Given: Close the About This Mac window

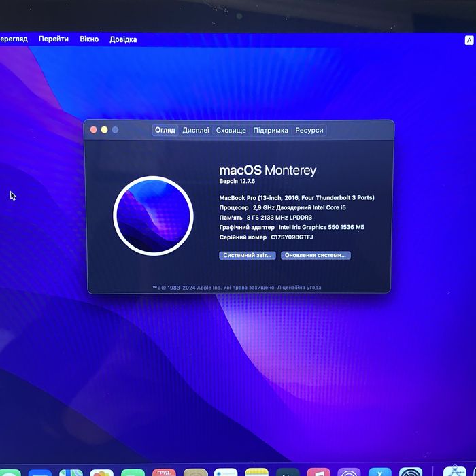Looking at the screenshot, I should 94,130.
